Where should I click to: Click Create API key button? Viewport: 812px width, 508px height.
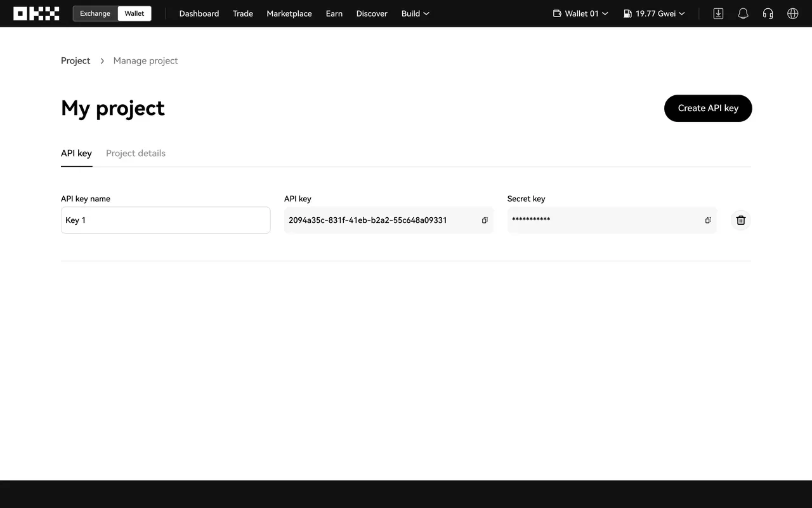(x=708, y=108)
